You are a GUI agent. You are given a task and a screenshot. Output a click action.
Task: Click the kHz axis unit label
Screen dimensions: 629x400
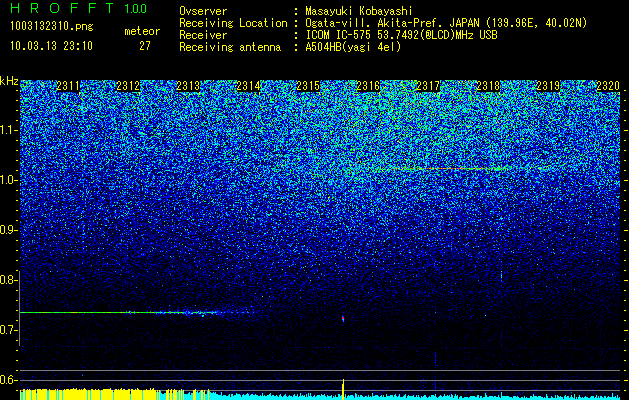click(x=9, y=81)
